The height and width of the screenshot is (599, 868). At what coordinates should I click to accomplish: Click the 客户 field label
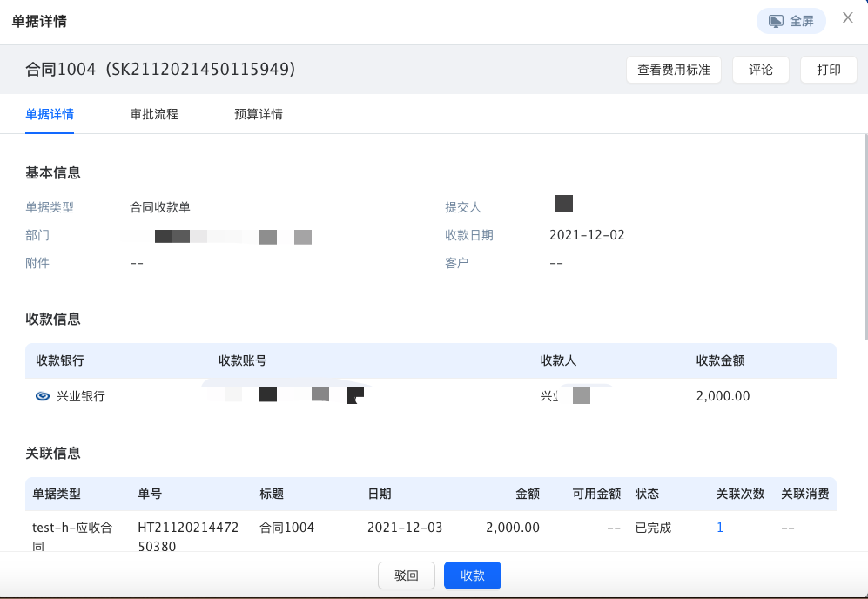click(457, 263)
